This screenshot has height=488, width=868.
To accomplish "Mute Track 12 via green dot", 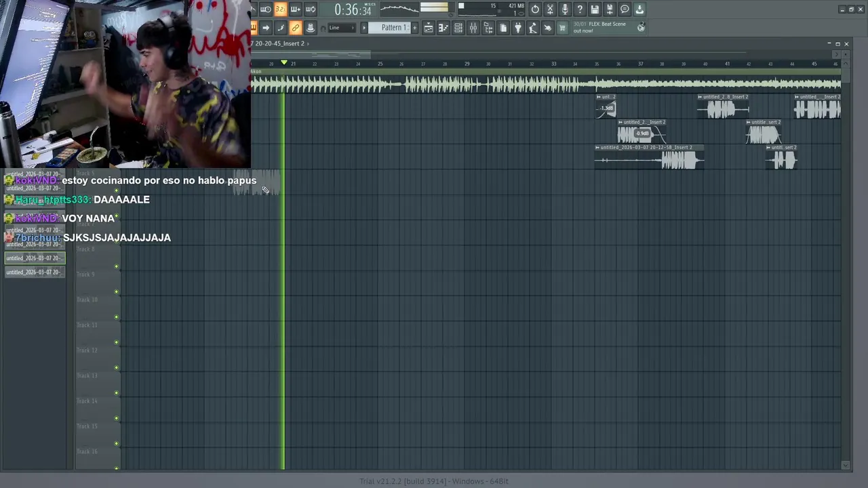I will [x=117, y=367].
